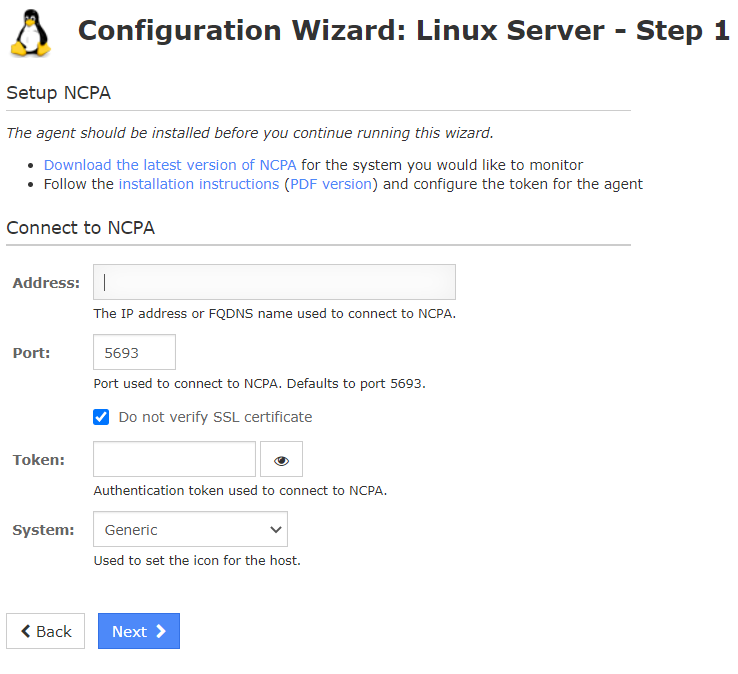Click the Address: label
Viewport: 738px width, 674px height.
[x=46, y=283]
